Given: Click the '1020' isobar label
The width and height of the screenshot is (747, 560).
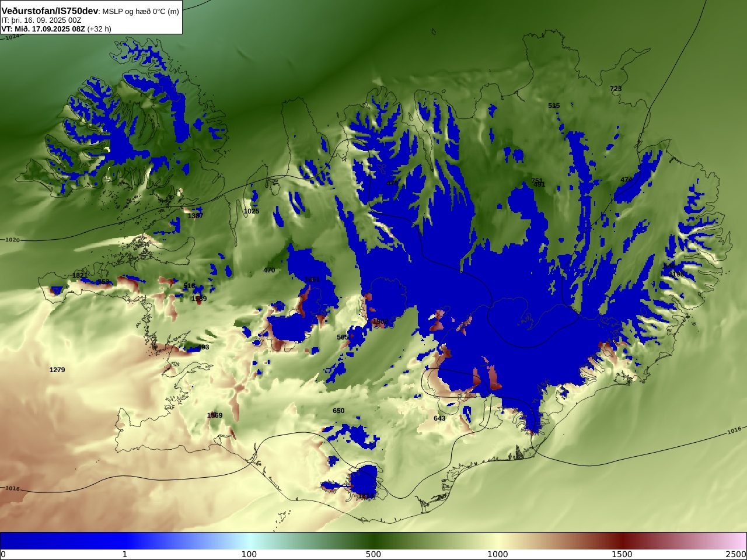Looking at the screenshot, I should point(12,240).
